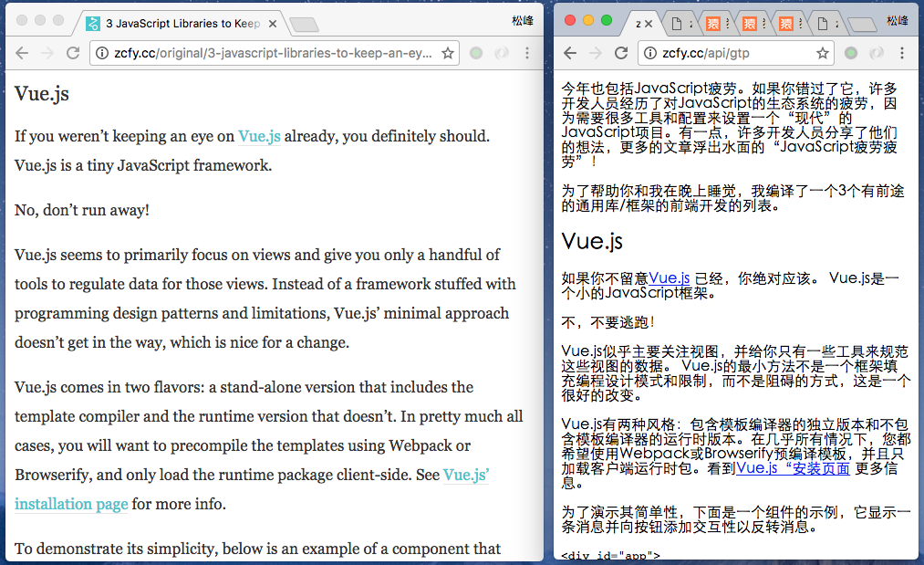Open Vue.js link in the first English paragraph
The image size is (924, 565).
(x=259, y=136)
